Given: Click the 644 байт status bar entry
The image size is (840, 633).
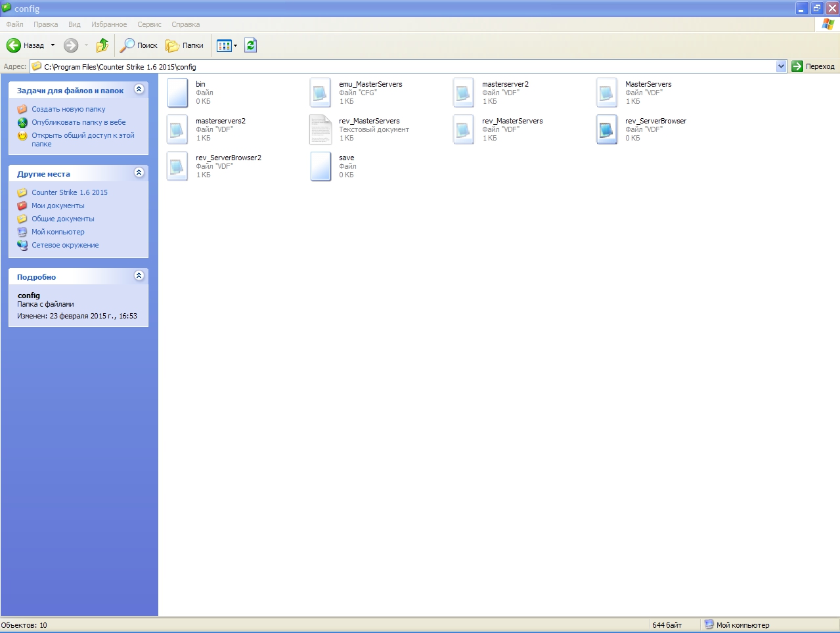Looking at the screenshot, I should (x=667, y=625).
